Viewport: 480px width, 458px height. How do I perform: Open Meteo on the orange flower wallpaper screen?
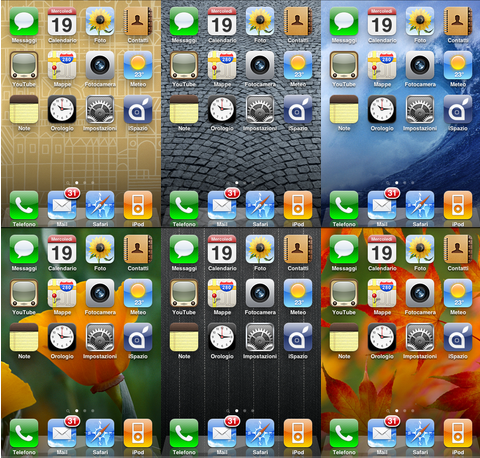point(138,293)
